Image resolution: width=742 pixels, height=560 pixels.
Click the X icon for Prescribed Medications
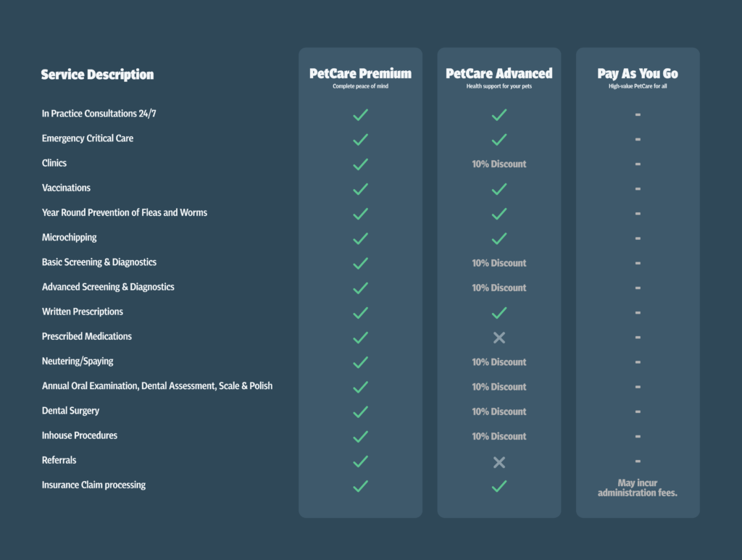pos(499,338)
